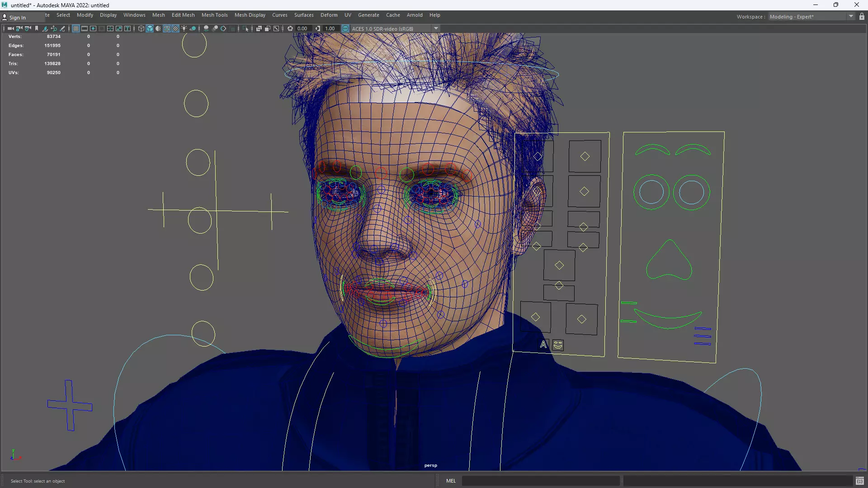Viewport: 868px width, 488px height.
Task: Click the isolate select icon
Action: pyautogui.click(x=245, y=28)
